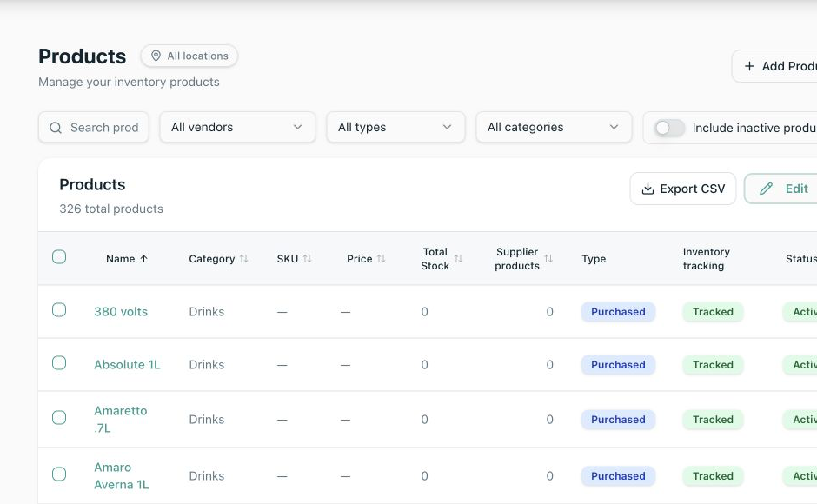
Task: Click Drinks category in 380 volts row
Action: [206, 312]
